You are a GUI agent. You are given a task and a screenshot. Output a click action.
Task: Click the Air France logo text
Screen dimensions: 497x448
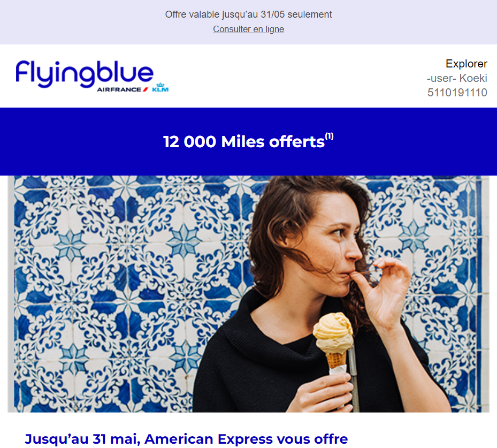click(x=119, y=89)
